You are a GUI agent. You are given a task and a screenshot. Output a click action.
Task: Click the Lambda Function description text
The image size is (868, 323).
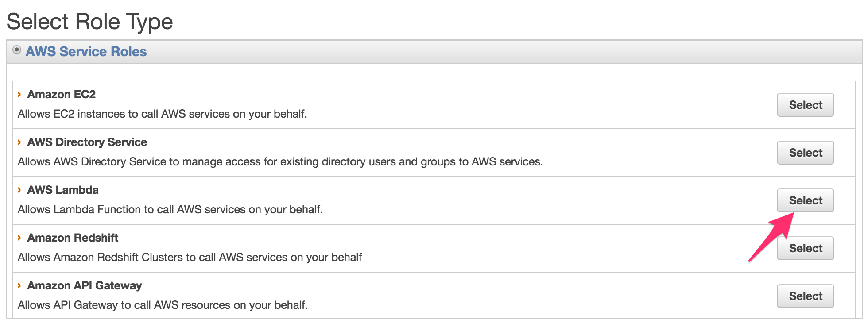point(170,210)
